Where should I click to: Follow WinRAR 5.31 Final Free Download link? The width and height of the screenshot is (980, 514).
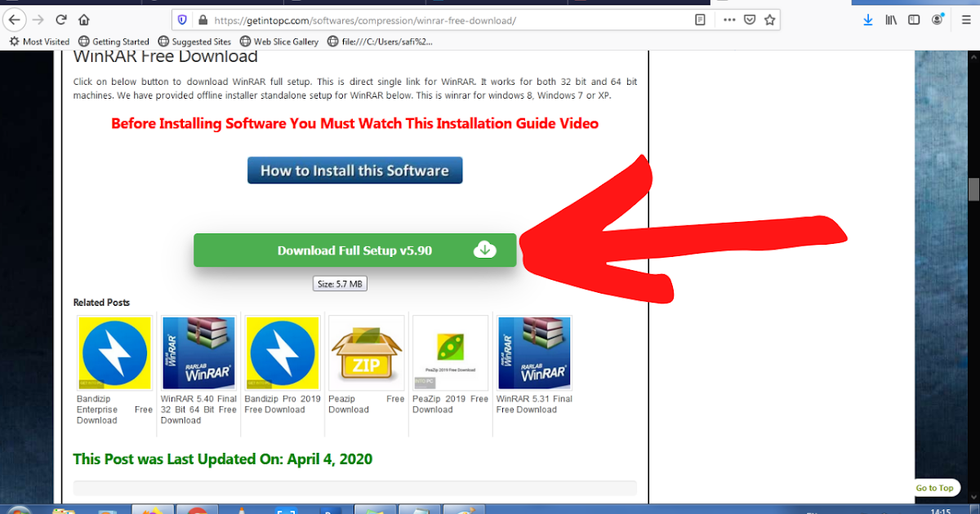pos(535,404)
